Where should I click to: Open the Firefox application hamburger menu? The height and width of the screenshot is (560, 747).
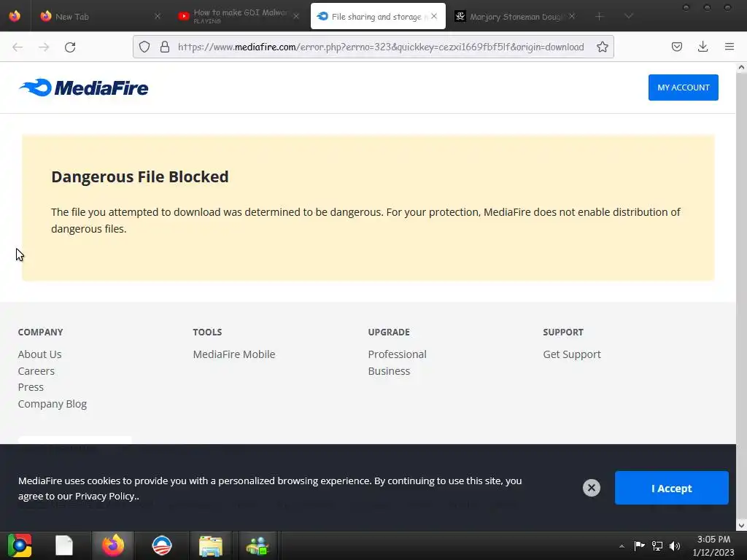coord(729,47)
